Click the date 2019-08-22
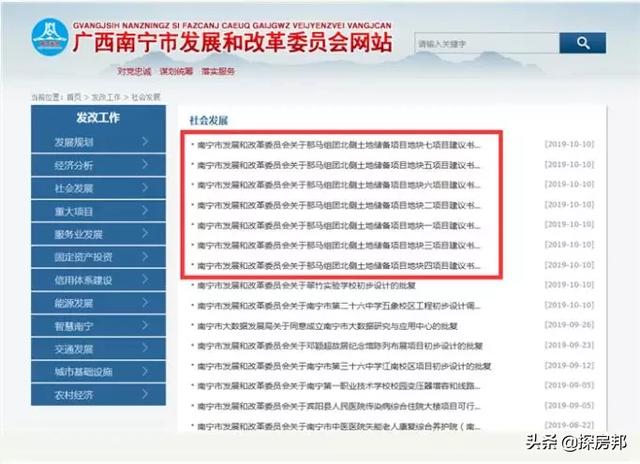This screenshot has width=640, height=464. click(569, 425)
